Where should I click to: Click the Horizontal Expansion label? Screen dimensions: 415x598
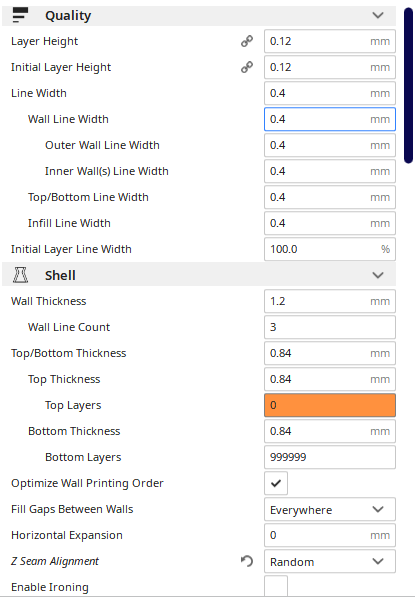pos(67,535)
